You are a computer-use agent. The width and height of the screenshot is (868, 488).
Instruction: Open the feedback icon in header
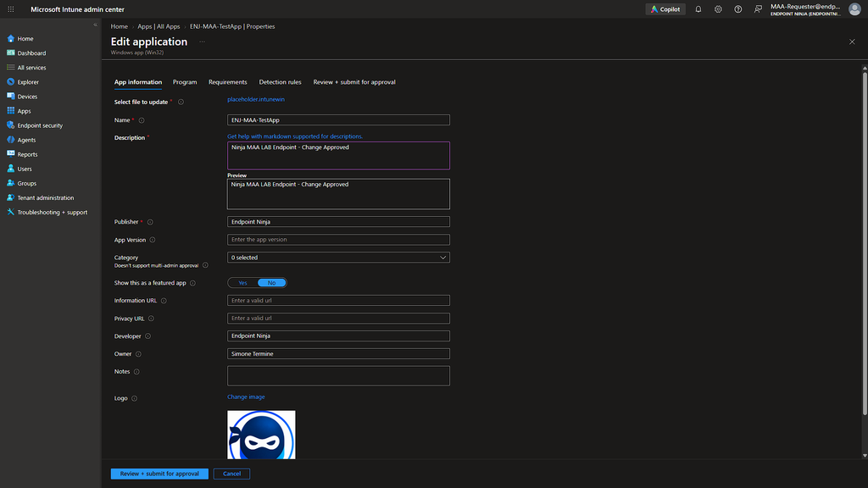coord(758,9)
